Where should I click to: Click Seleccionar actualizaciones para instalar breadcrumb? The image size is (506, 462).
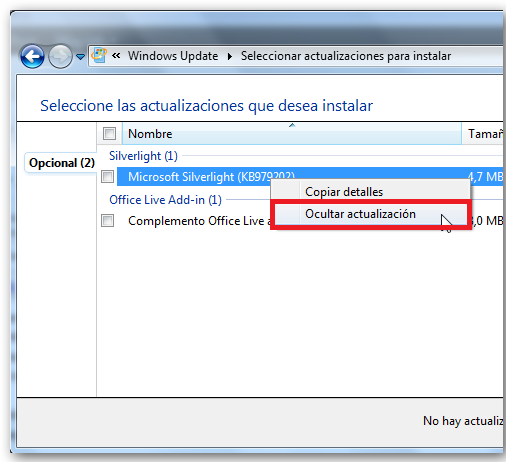point(346,56)
